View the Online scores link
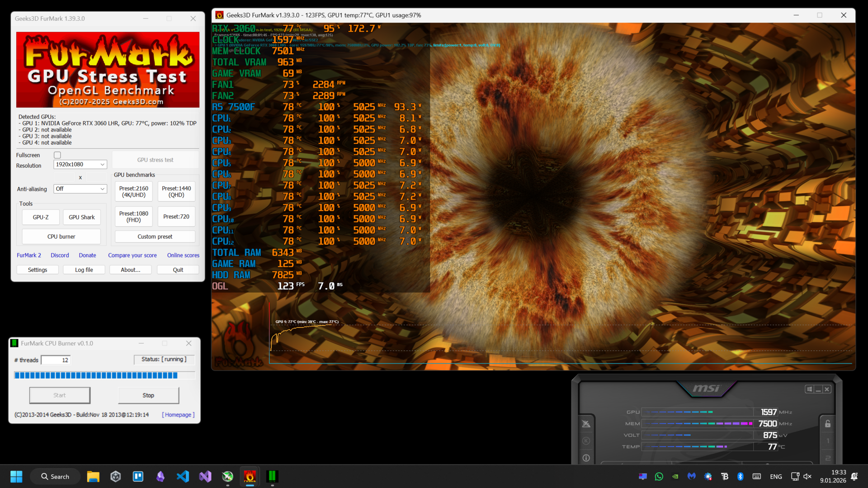Image resolution: width=868 pixels, height=488 pixels. click(x=183, y=255)
